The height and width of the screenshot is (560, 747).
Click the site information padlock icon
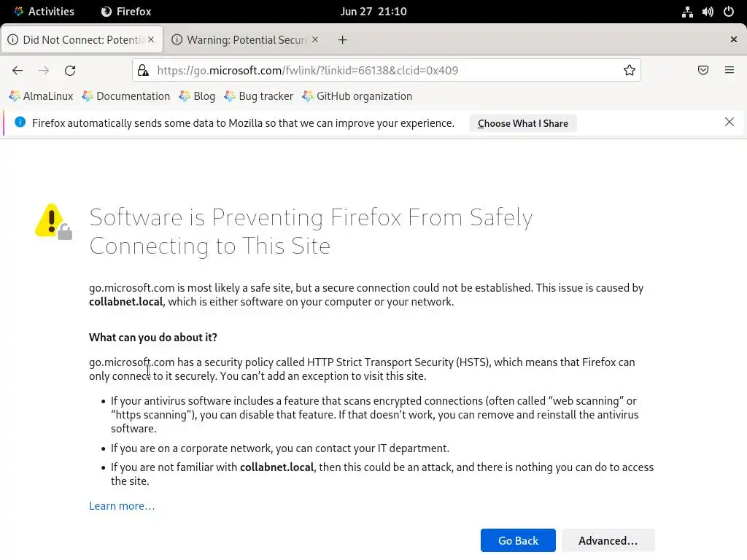click(144, 70)
